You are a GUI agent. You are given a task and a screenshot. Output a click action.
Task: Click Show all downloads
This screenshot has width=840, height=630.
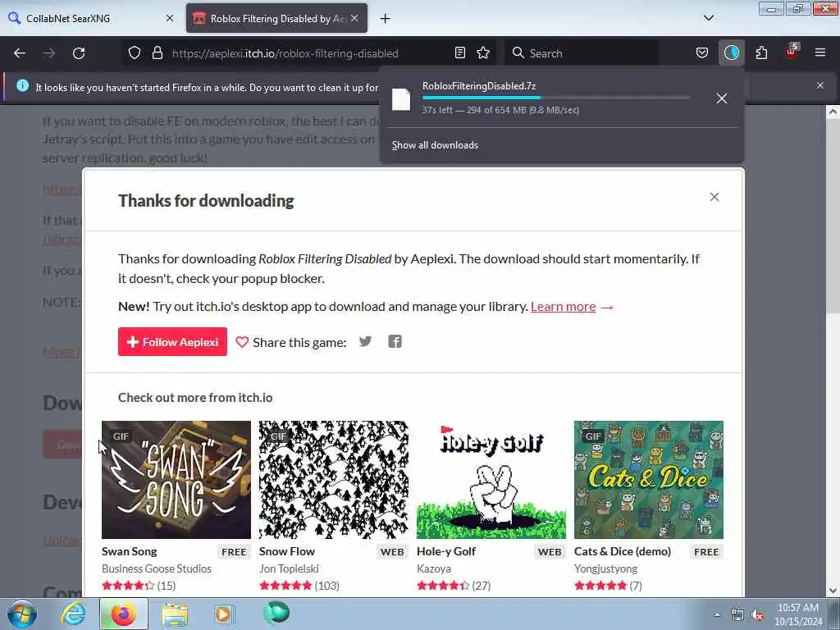coord(435,145)
